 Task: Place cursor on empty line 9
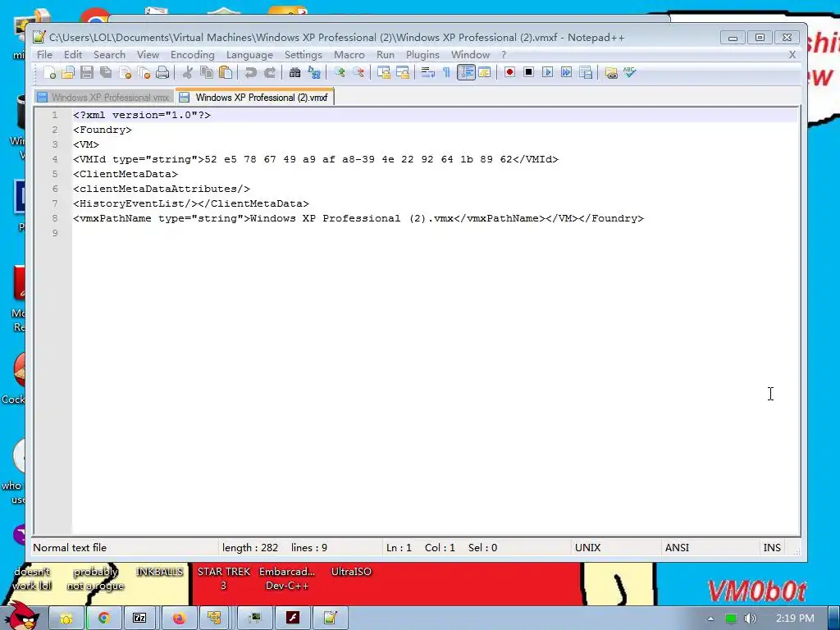point(435,233)
